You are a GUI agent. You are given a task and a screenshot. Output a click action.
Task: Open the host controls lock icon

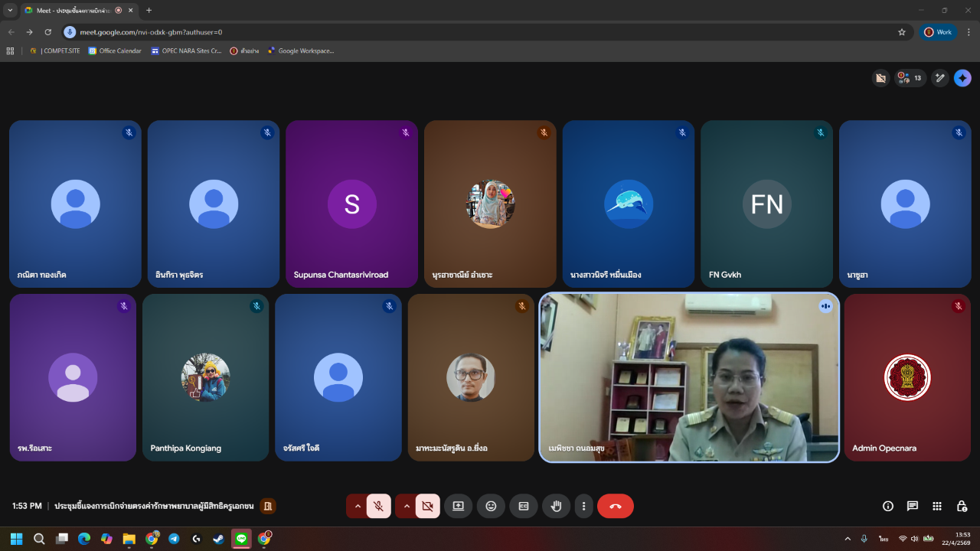[962, 506]
